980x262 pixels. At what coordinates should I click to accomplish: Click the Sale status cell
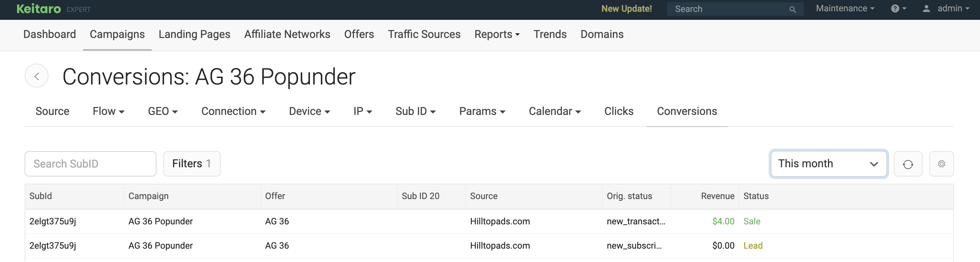click(x=752, y=221)
